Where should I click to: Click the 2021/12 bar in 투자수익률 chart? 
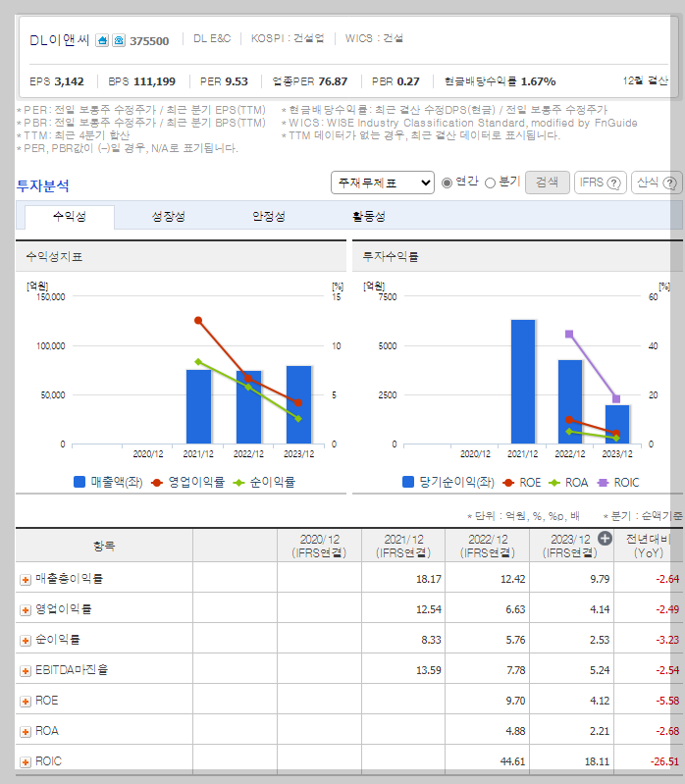523,382
